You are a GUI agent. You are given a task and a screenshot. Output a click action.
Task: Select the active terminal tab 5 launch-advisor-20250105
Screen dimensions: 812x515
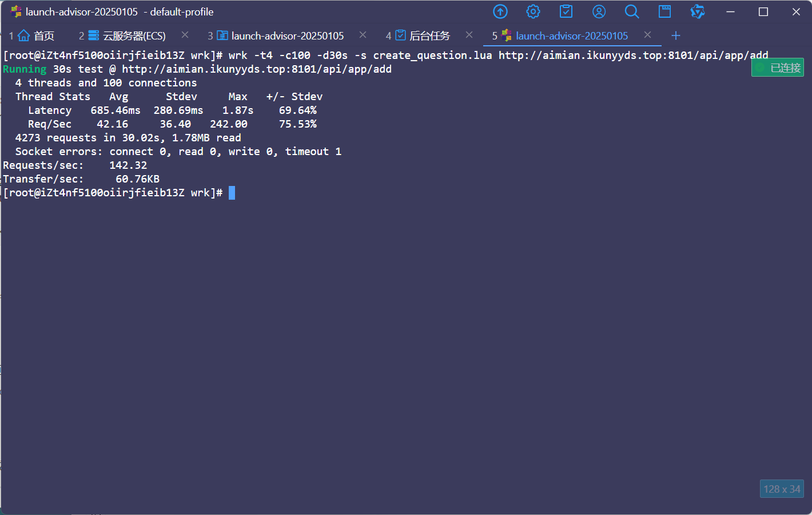point(566,36)
